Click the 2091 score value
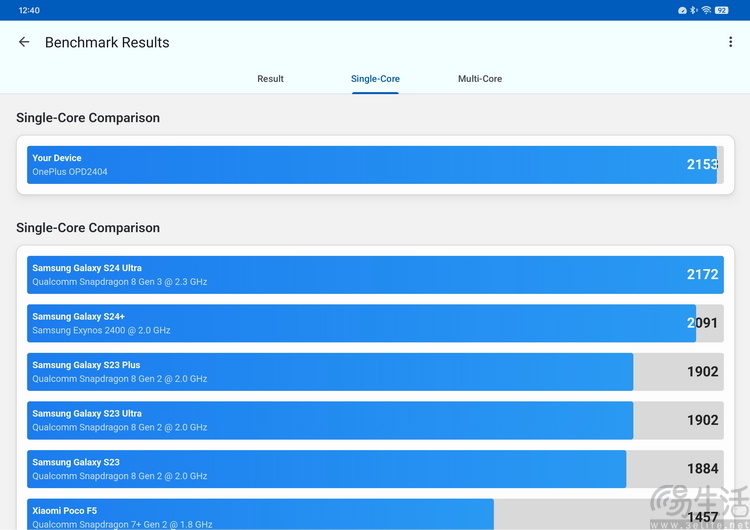This screenshot has width=750, height=530. [x=703, y=323]
